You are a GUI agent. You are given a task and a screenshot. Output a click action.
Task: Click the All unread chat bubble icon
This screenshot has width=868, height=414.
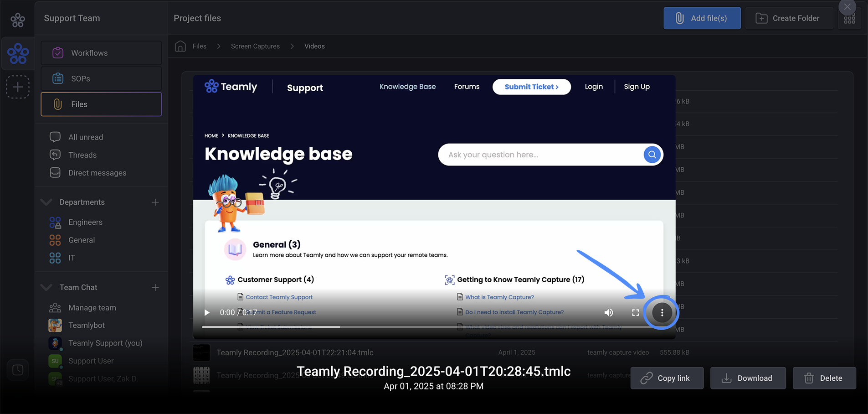(x=55, y=137)
